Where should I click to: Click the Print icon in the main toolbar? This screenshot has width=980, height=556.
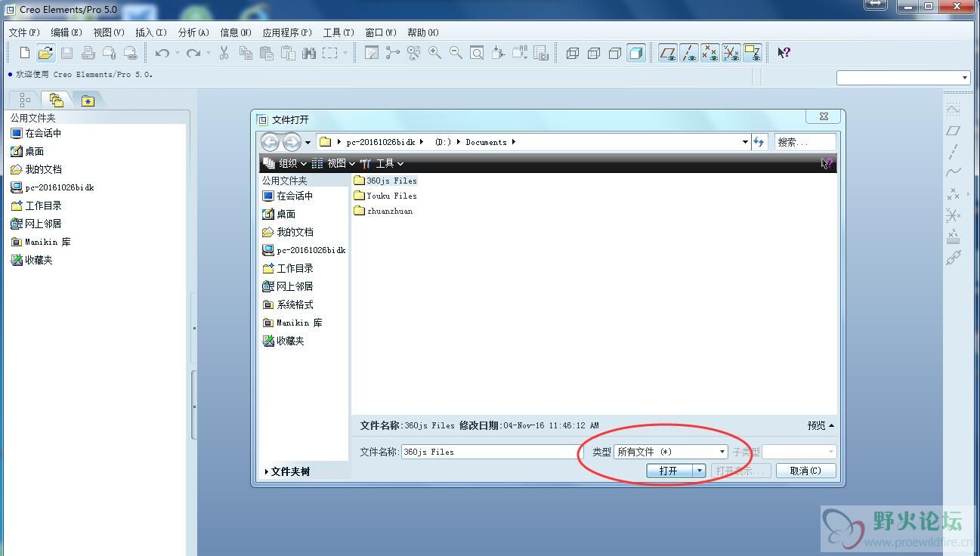tap(88, 53)
